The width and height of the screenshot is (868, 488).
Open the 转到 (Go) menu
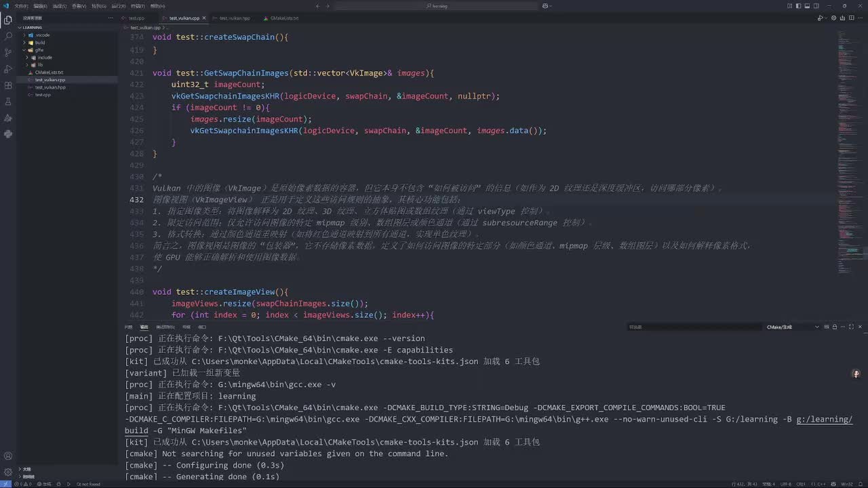[99, 6]
